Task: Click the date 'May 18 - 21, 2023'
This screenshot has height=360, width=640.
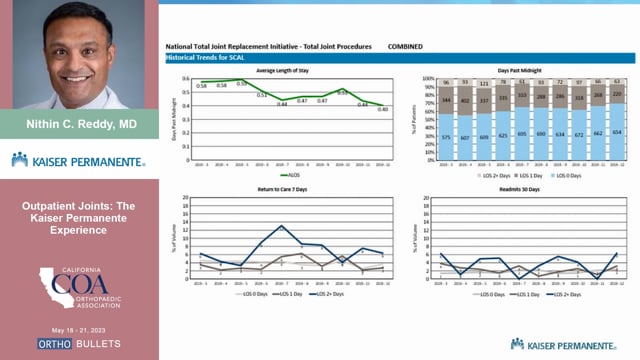Action: (x=78, y=330)
